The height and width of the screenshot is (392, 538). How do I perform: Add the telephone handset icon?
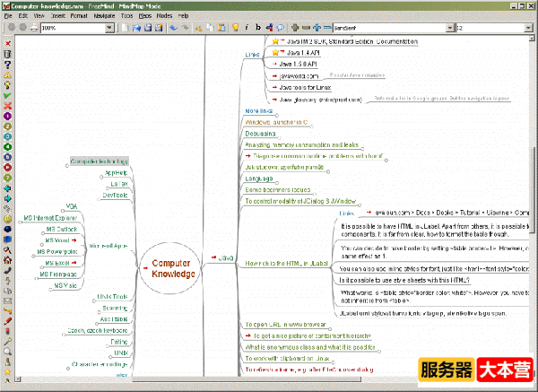(7, 270)
